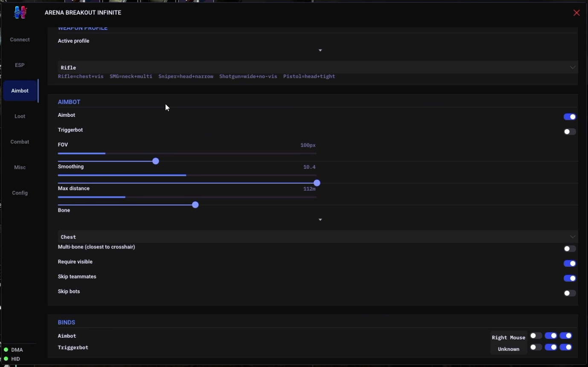Open the Bone dropdown arrow
588x367 pixels.
pos(320,220)
